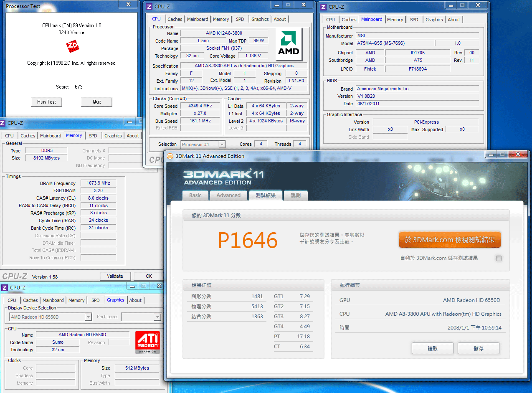Click Quit in Processor Test
Screen dimensions: 532x393
pos(97,102)
